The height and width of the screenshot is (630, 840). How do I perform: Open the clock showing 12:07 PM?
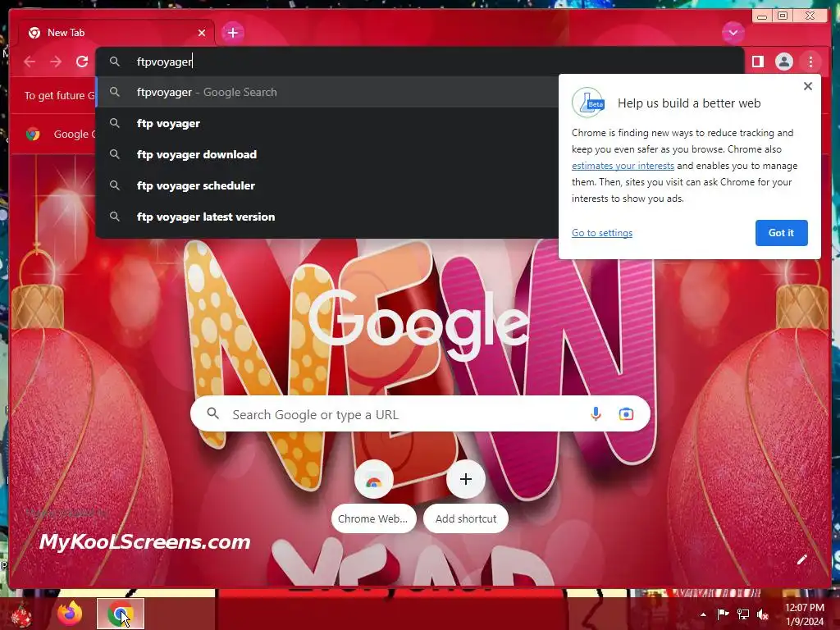[804, 614]
